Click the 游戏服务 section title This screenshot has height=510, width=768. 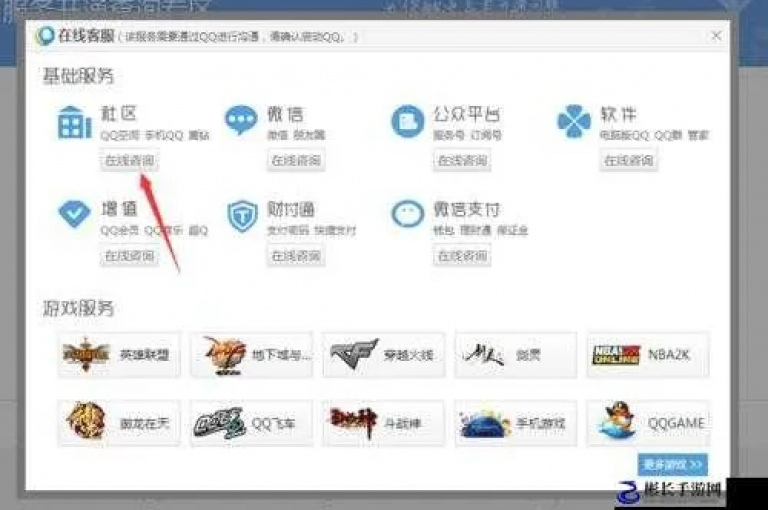pos(78,308)
